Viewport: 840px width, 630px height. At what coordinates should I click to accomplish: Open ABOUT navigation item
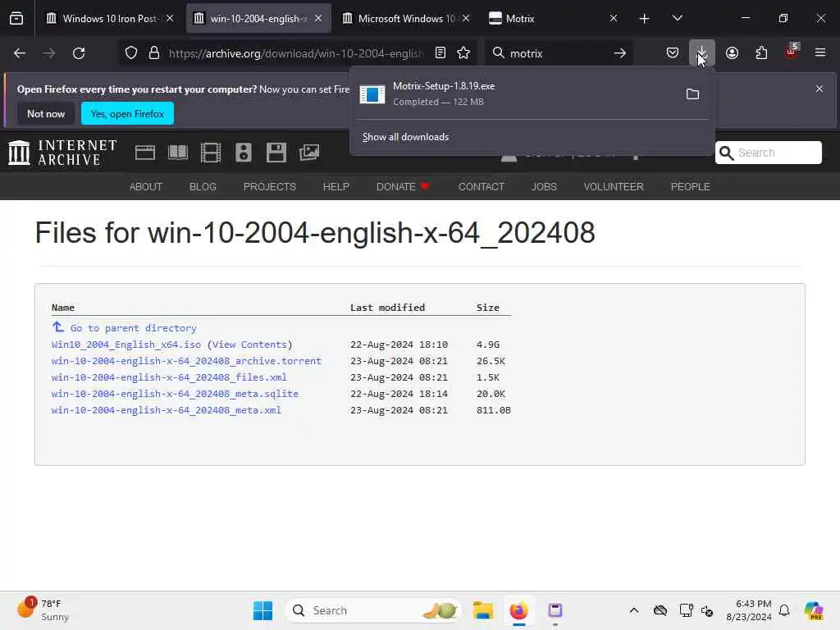tap(146, 186)
